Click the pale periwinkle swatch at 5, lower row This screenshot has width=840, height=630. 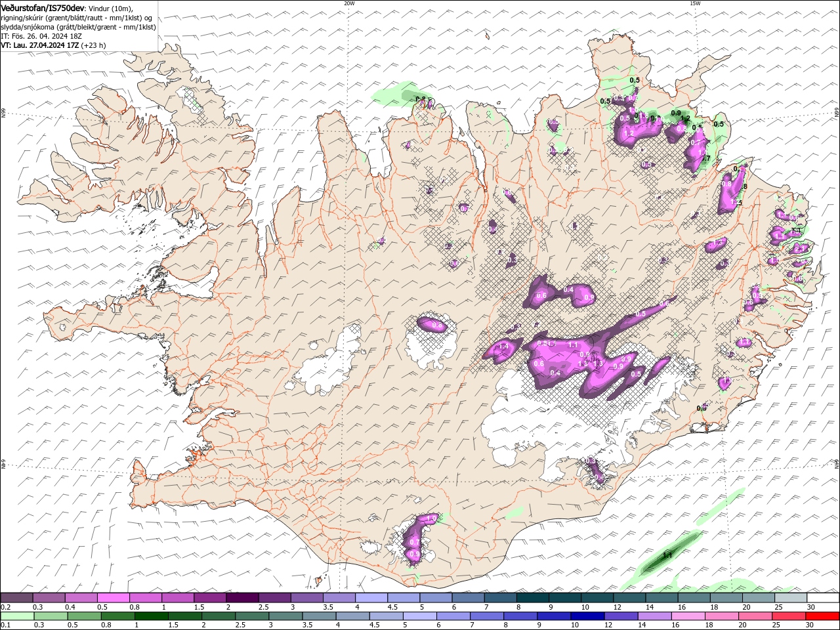point(419,616)
